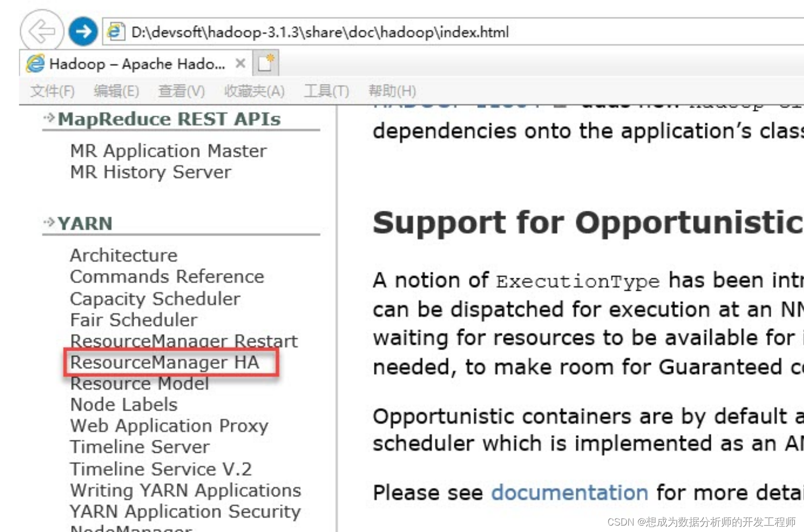The width and height of the screenshot is (804, 532).
Task: Open YARN Application Security link
Action: [185, 511]
